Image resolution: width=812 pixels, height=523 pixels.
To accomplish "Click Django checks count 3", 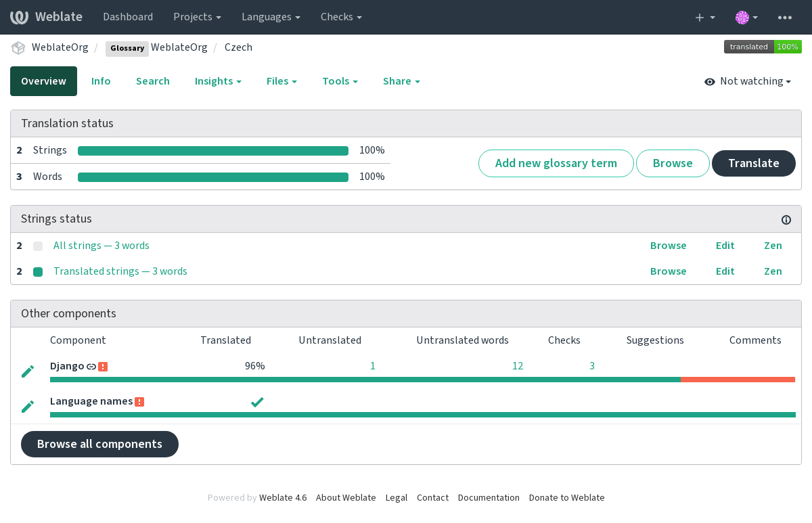I will (x=592, y=366).
